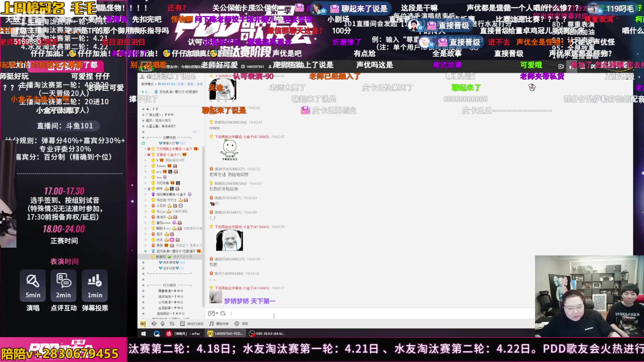Screen dimensions: 644x362
Task: Select 按住F2说话 push-to-talk label
Action: pos(195,324)
